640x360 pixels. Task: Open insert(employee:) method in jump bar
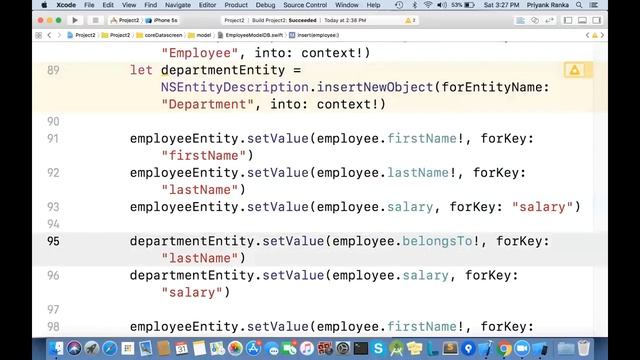[x=314, y=35]
